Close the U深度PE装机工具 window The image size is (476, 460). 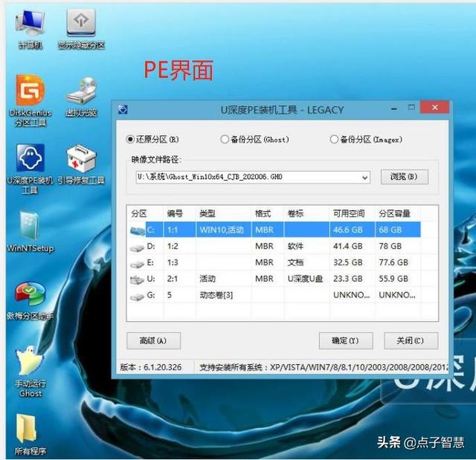[x=434, y=108]
